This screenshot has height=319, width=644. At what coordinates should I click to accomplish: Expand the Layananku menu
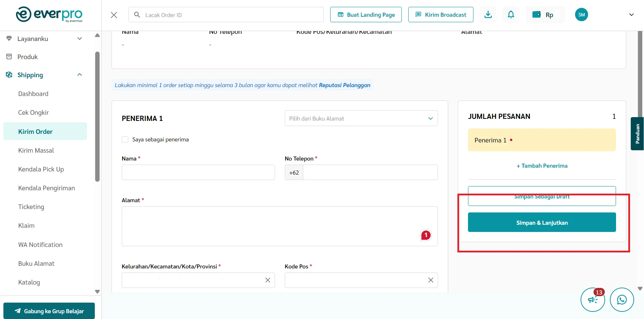[79, 39]
